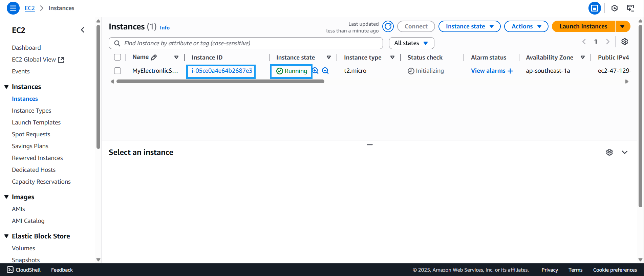644x276 pixels.
Task: Open Capacity Reservations in the sidebar
Action: click(41, 182)
